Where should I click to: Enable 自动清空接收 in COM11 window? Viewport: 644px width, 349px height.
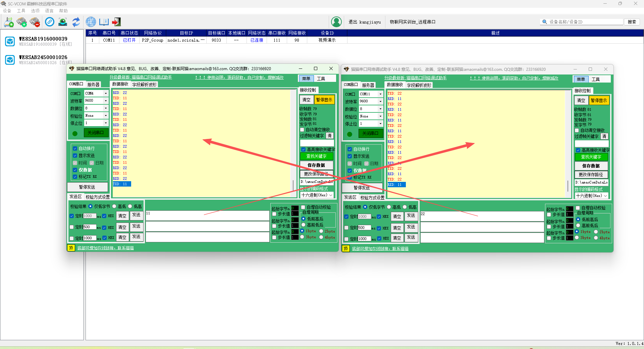pyautogui.click(x=577, y=131)
